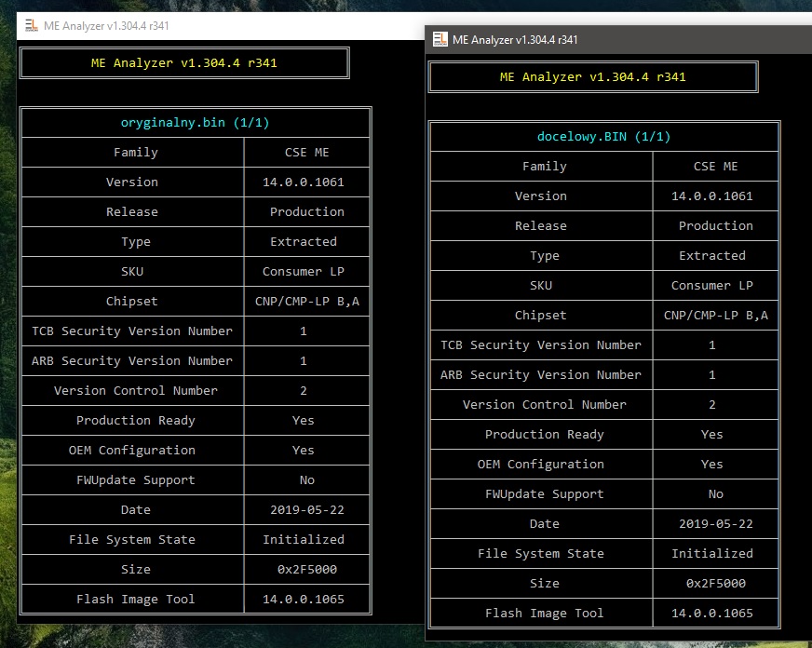Image resolution: width=812 pixels, height=648 pixels.
Task: Click FWUpdate Support value No in oryginalny.bin table
Action: [x=306, y=479]
